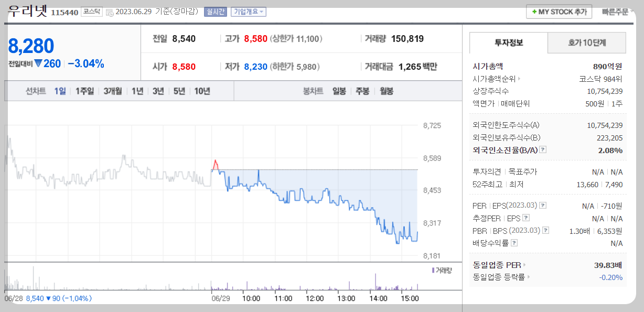Click help icon next to 추정PER EPS
Image resolution: width=644 pixels, height=312 pixels.
click(526, 218)
